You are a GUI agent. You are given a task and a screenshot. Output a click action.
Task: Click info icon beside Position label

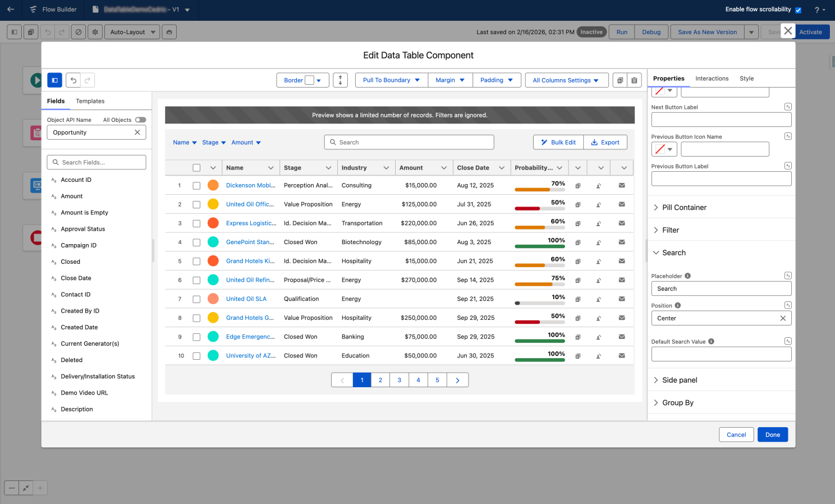[x=678, y=305]
